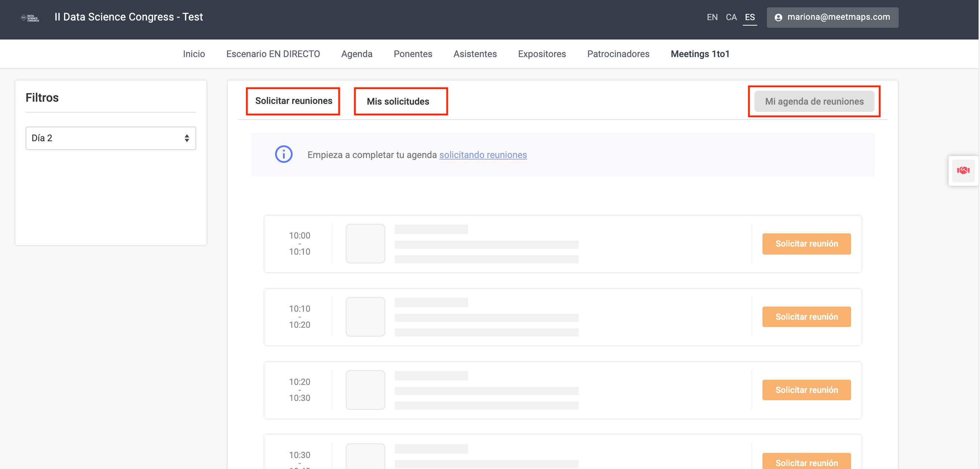Go to Escenario EN DIRECTO page
The width and height of the screenshot is (980, 469).
pos(273,54)
